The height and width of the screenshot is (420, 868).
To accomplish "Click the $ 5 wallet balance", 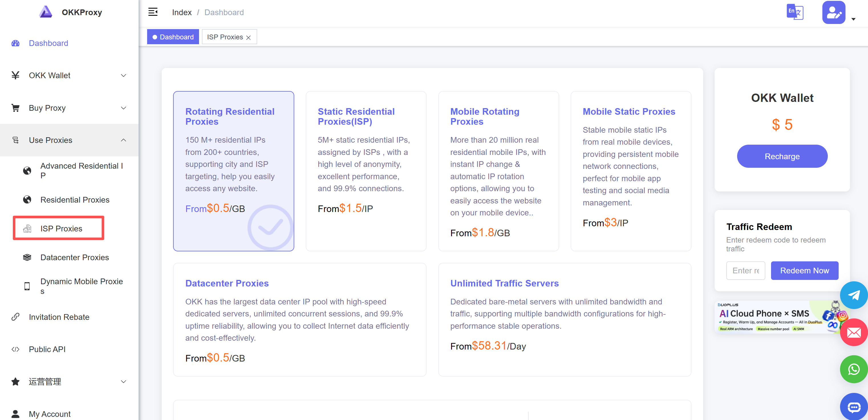I will click(782, 124).
